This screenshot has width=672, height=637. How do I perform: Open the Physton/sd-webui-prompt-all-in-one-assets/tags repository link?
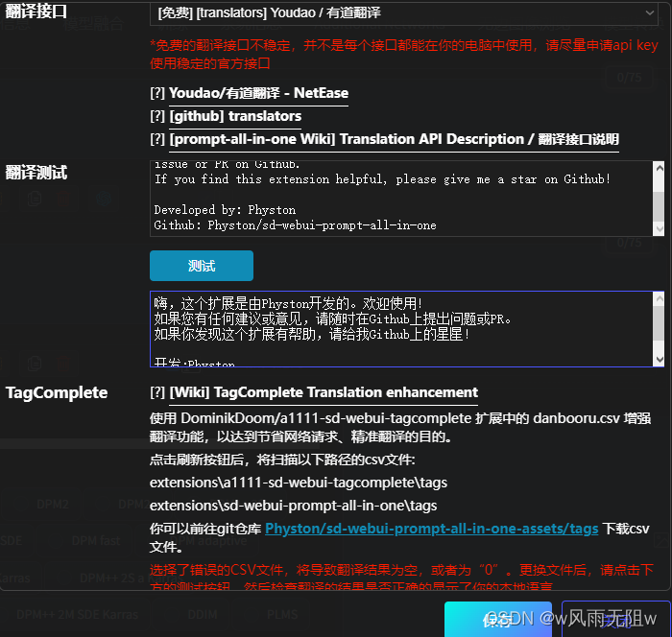point(432,529)
